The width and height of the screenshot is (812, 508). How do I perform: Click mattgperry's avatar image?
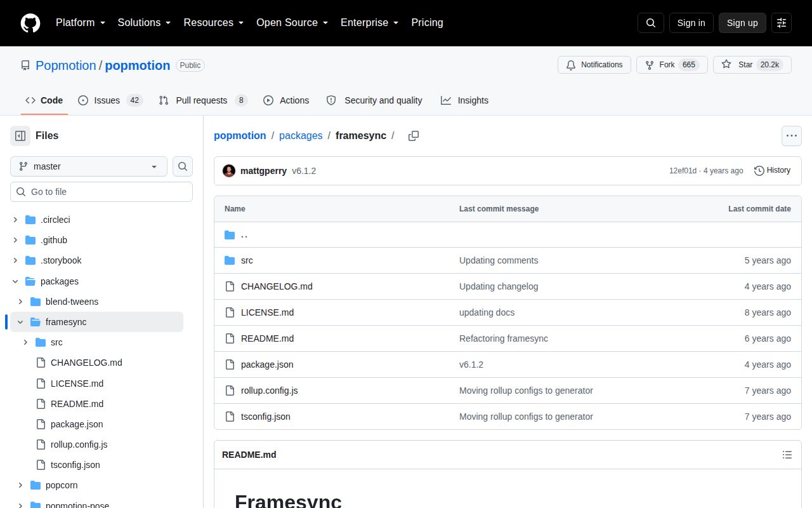[x=229, y=171]
